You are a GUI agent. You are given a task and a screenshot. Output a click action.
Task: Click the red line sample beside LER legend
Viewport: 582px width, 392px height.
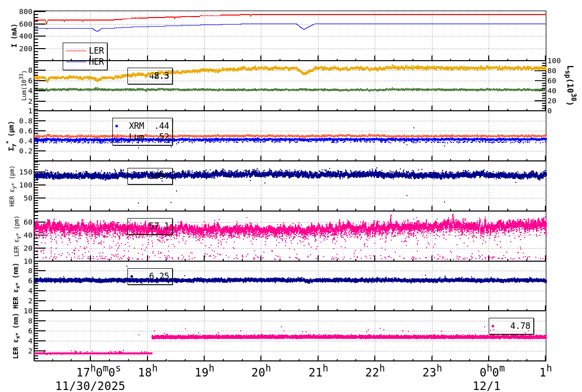(76, 51)
